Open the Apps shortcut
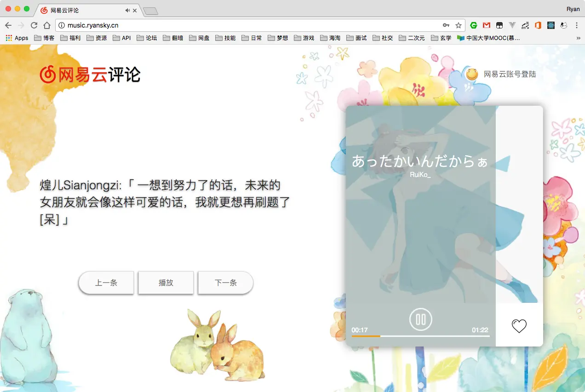The image size is (585, 392). point(17,38)
